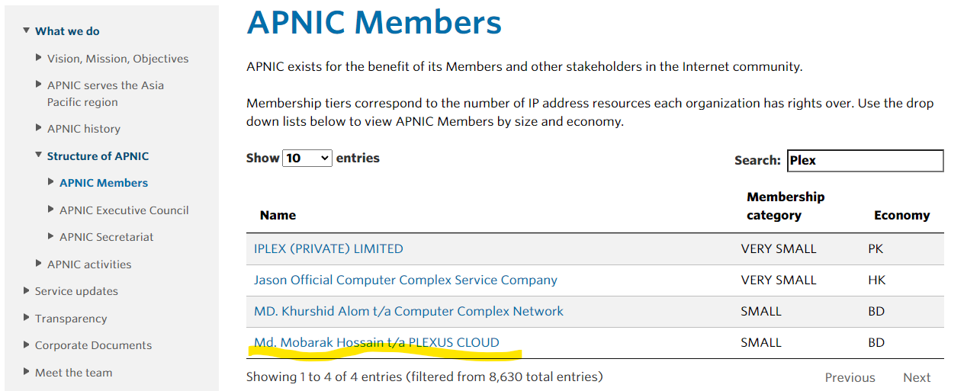Open MD. Khurshid Alom member link
Viewport: 980px width, 391px height.
tap(408, 311)
